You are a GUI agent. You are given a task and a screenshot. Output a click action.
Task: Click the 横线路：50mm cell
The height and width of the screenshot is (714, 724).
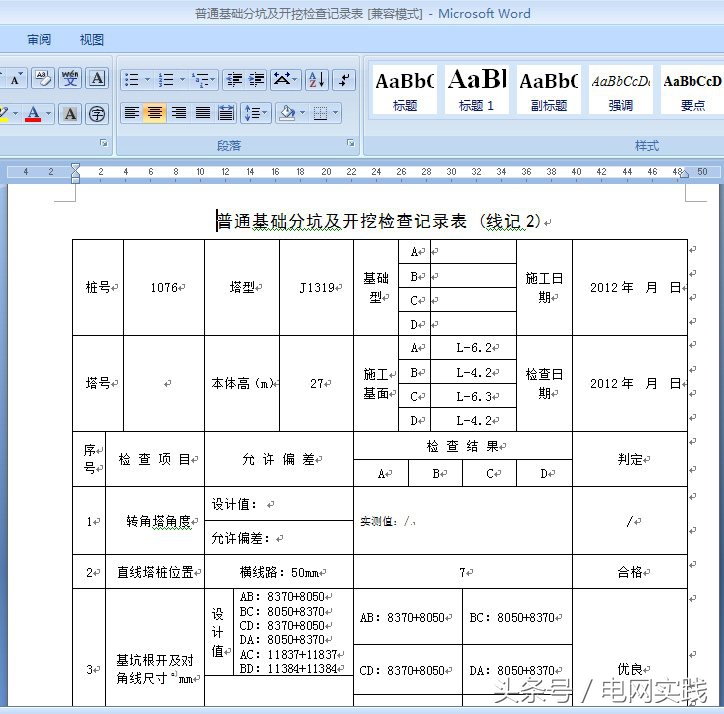pos(279,572)
